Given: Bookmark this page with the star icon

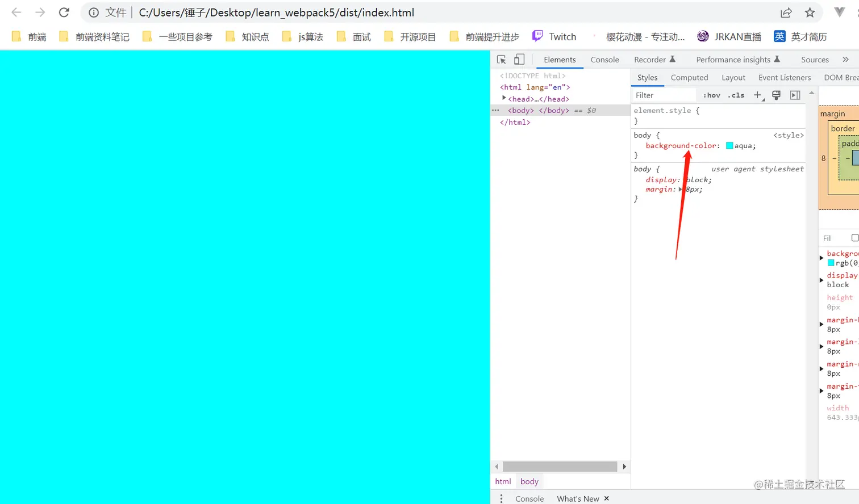Looking at the screenshot, I should 810,12.
